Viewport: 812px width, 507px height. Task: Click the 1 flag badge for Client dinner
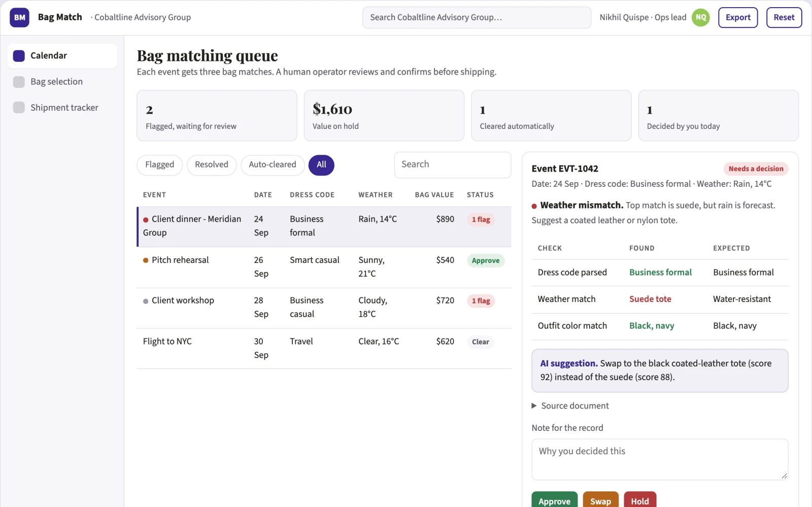coord(481,220)
